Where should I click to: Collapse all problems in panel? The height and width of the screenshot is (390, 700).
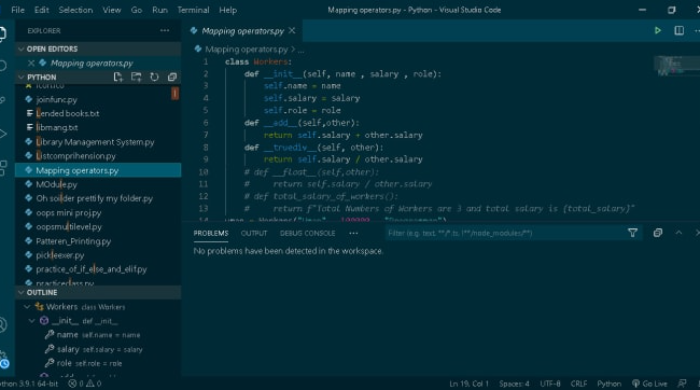point(658,232)
